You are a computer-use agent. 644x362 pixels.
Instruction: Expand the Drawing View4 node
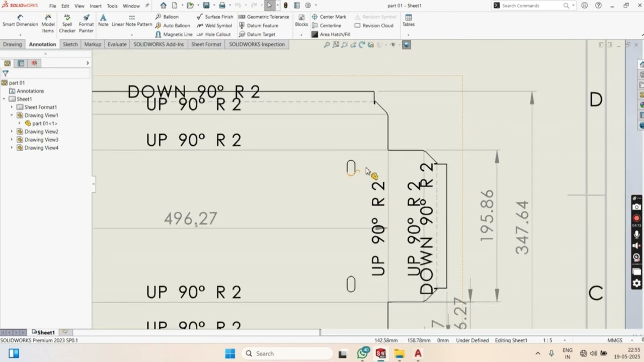click(12, 148)
